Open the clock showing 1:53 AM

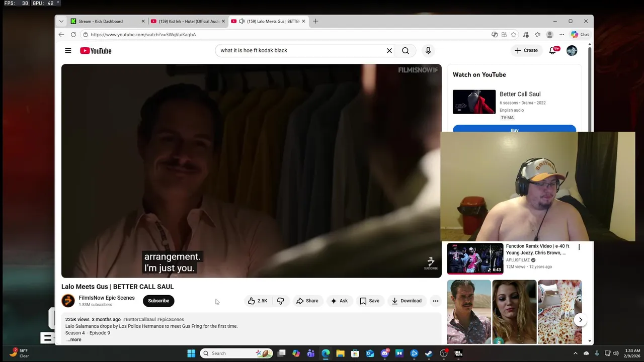tap(633, 353)
